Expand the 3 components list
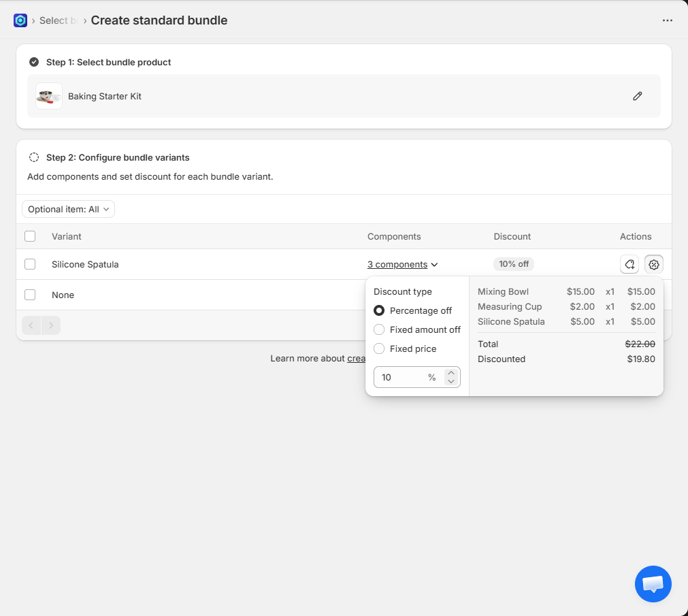Image resolution: width=688 pixels, height=616 pixels. pyautogui.click(x=402, y=264)
